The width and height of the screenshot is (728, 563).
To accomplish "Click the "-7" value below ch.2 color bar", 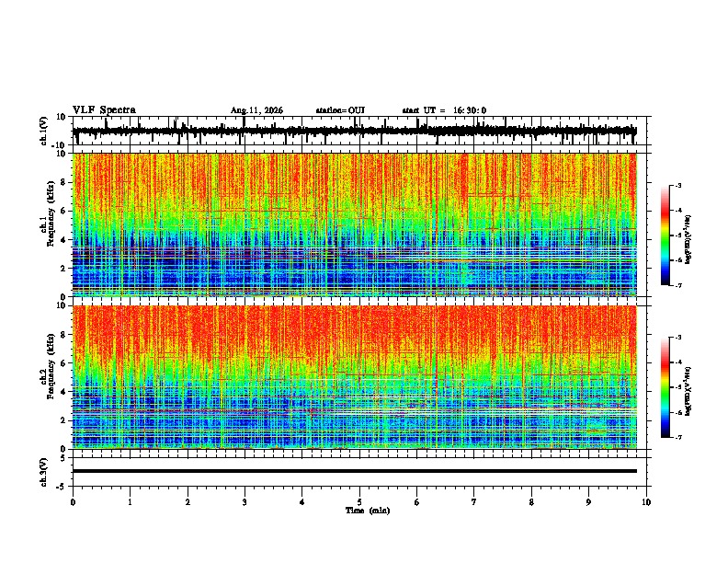I will [678, 438].
